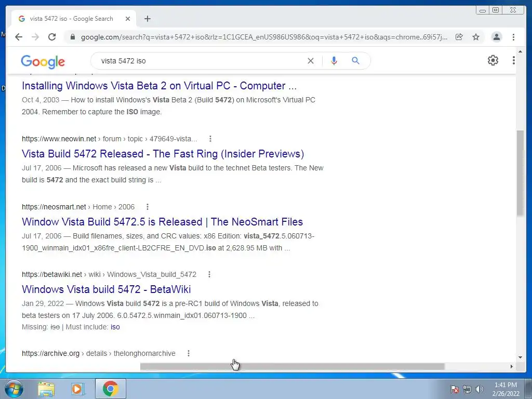Click the betawiki.net breadcrumb URL
Viewport: 532px width, 399px height.
point(109,274)
